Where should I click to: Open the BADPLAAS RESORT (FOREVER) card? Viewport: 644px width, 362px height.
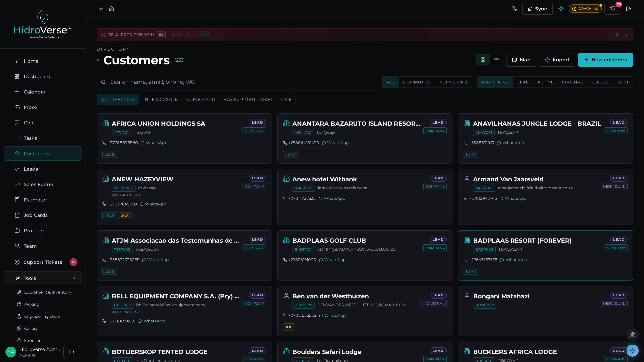(x=546, y=255)
